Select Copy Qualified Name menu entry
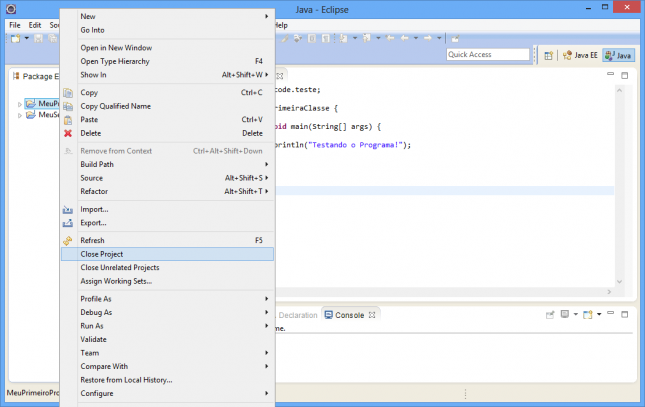 point(167,106)
